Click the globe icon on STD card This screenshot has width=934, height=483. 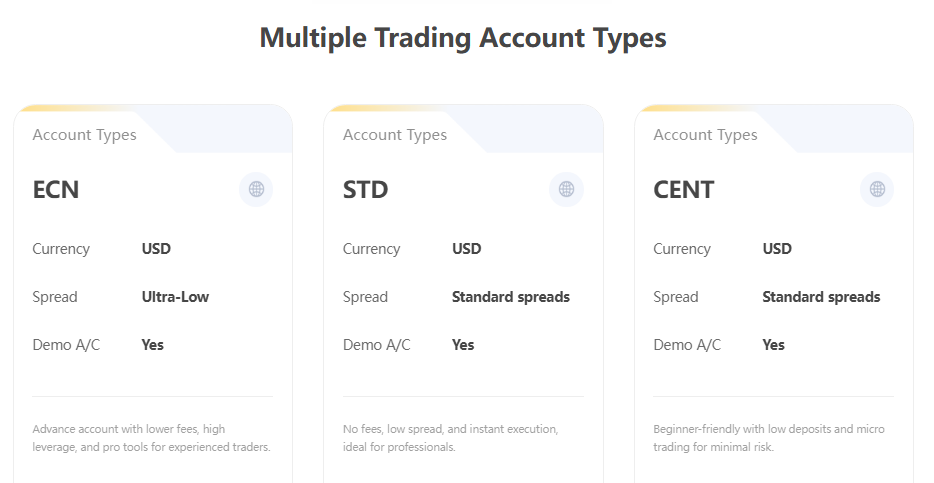[566, 189]
